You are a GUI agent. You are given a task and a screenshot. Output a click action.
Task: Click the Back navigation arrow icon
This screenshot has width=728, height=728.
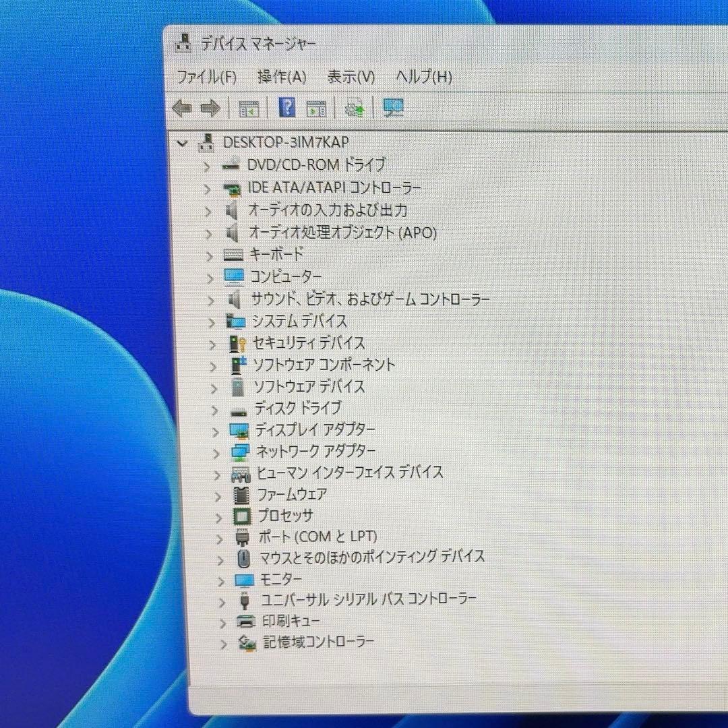point(181,107)
